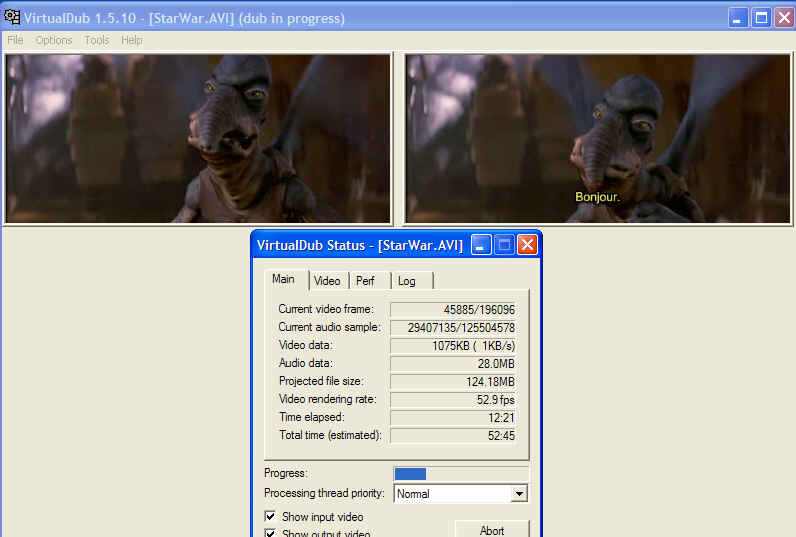
Task: Minimize the main VirtualDub window
Action: point(738,18)
